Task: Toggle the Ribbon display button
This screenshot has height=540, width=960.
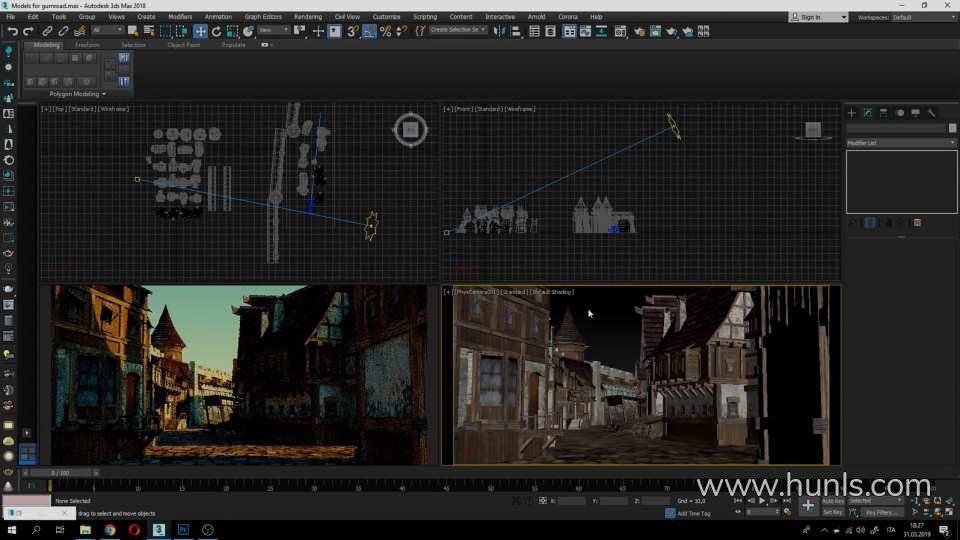Action: click(569, 31)
